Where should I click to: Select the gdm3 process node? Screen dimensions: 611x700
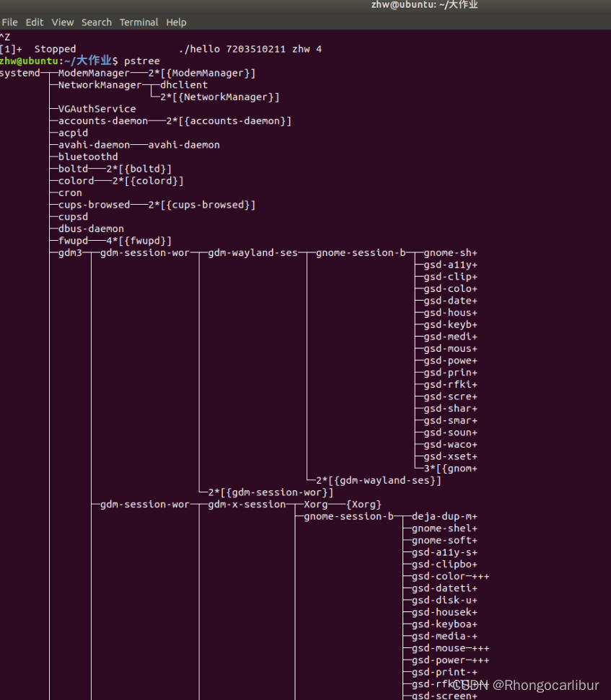coord(70,253)
